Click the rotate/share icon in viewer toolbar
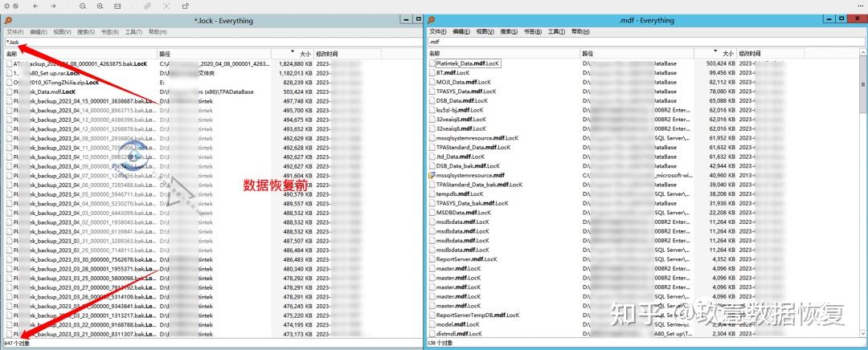Screen dimensions: 868x350 click(185, 6)
